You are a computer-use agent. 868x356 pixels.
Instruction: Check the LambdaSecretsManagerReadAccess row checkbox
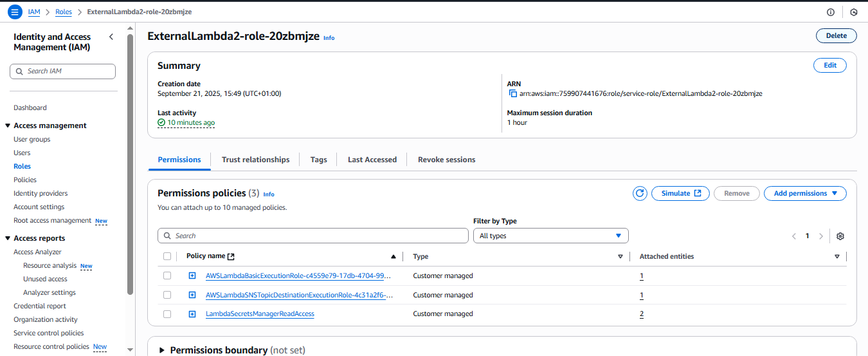167,314
